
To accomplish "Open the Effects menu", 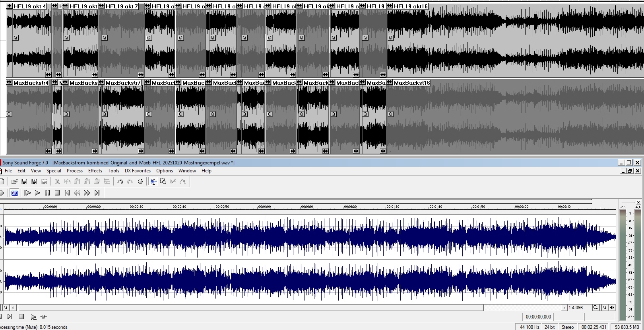I will (x=95, y=171).
